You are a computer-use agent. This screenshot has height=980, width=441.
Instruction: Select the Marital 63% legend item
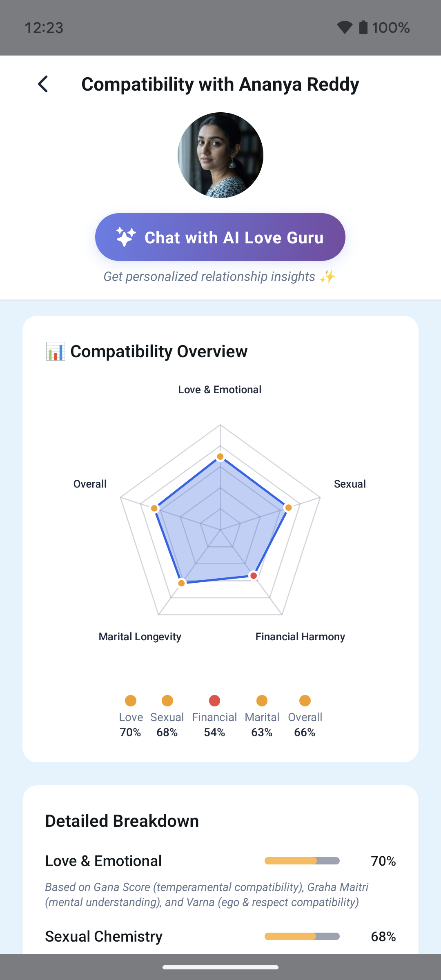point(262,717)
